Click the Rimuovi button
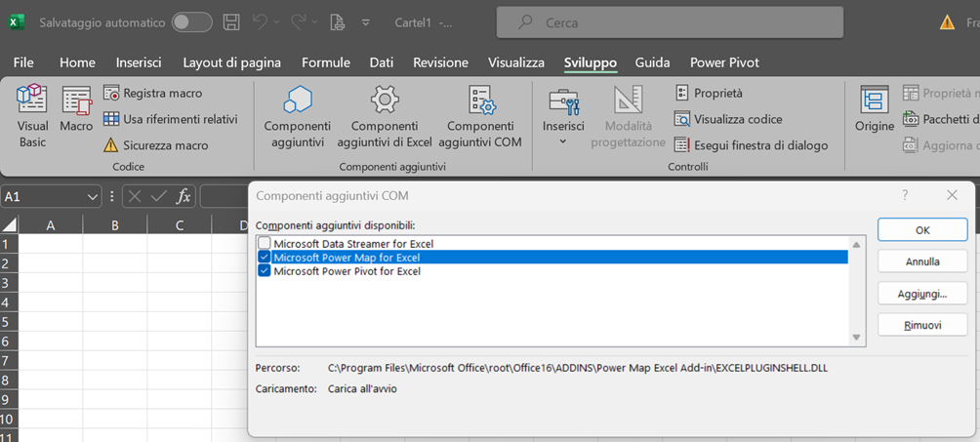 922,325
